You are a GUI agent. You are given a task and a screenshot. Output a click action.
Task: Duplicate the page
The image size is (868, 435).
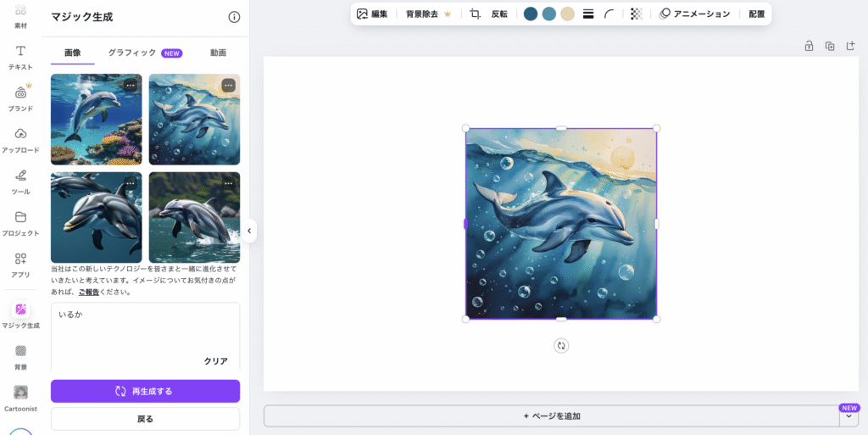click(x=830, y=46)
